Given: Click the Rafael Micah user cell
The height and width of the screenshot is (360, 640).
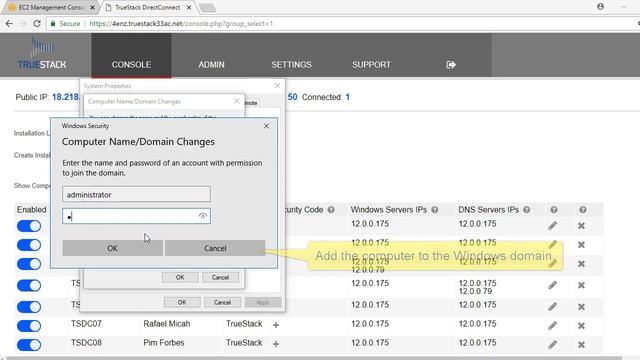Looking at the screenshot, I should point(167,324).
